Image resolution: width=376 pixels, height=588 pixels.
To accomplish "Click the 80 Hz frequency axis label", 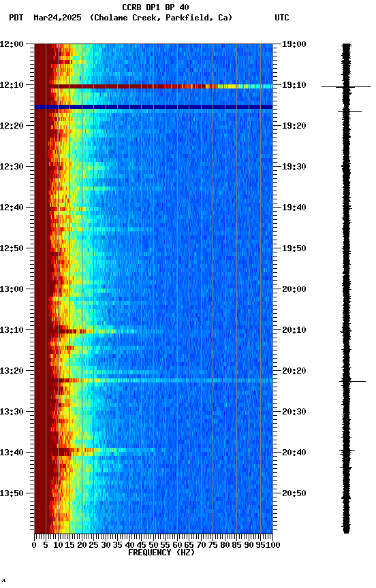I will click(x=225, y=545).
